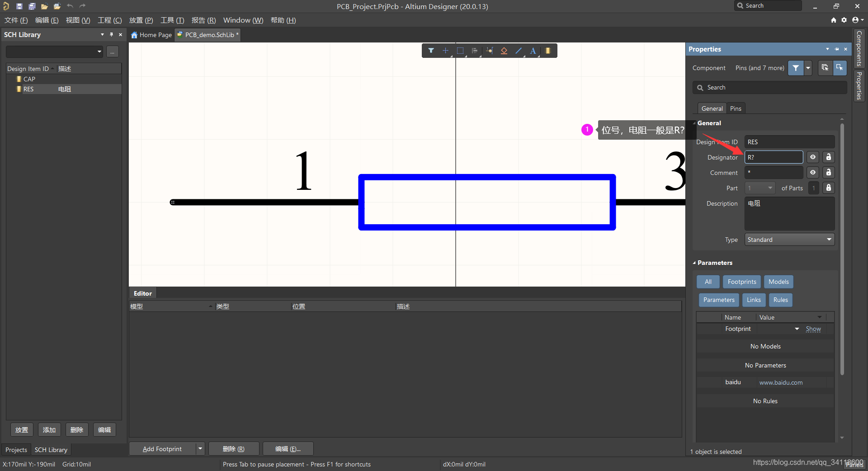Select the place IEEE symbol tool
The image size is (868, 471).
pyautogui.click(x=504, y=51)
